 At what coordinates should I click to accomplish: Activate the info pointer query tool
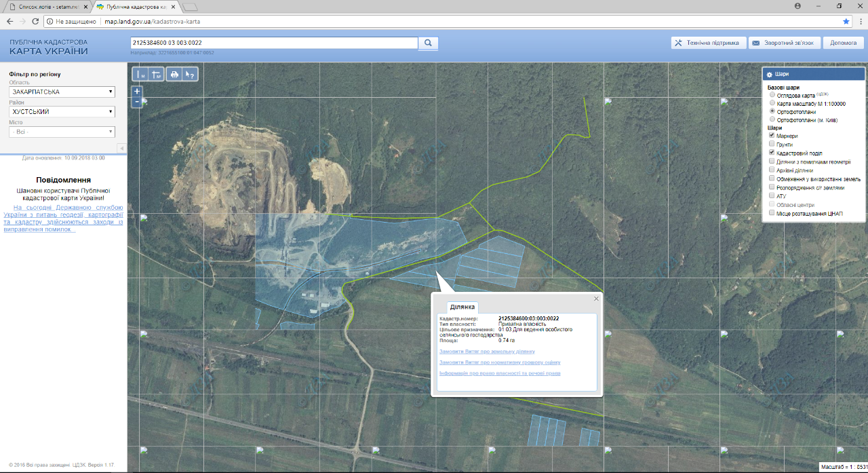[x=191, y=74]
